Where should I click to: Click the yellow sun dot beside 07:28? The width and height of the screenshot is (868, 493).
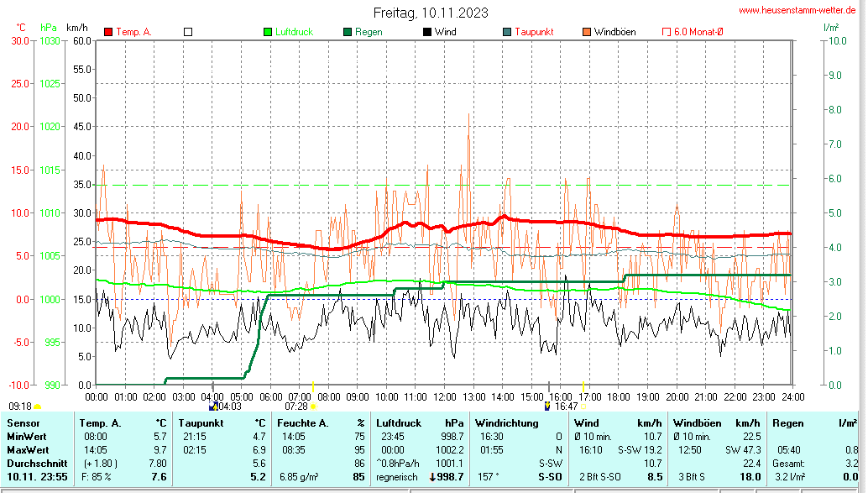tap(313, 406)
